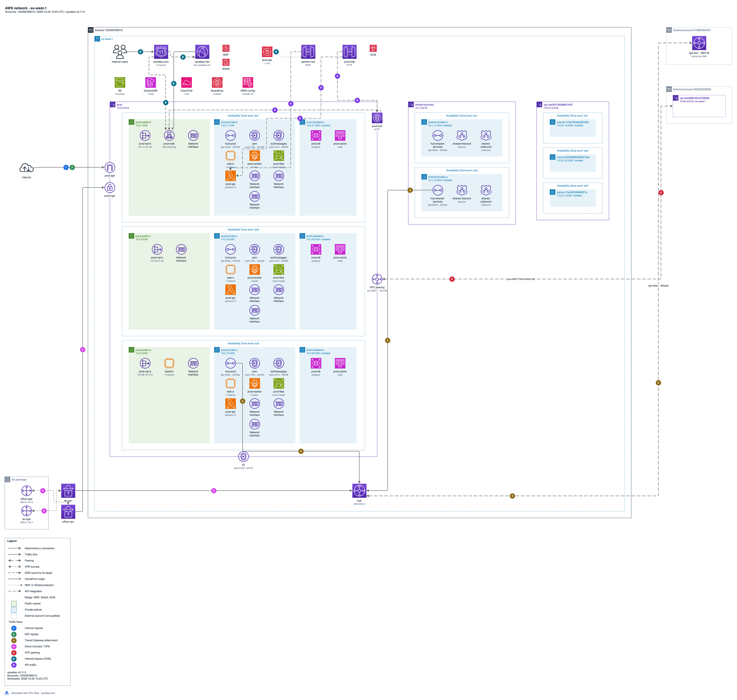Screen dimensions: 737x700
Task: Select the Account 123456789012 header
Action: [109, 30]
